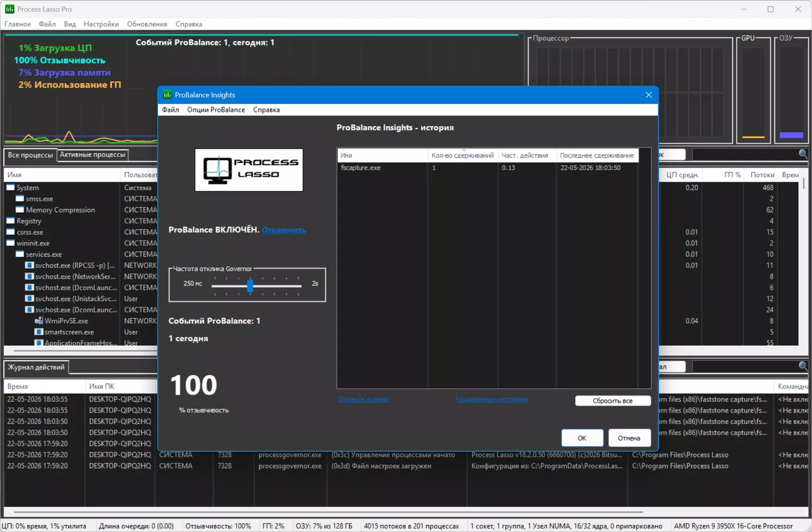Close the ProBalance Insights dialog
Image resolution: width=812 pixels, height=532 pixels.
(x=648, y=95)
